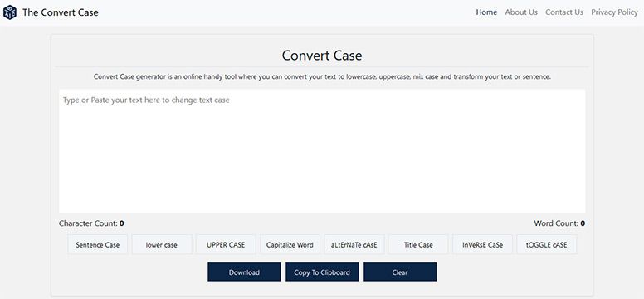
Task: Click The Convert Case logo icon
Action: (9, 12)
